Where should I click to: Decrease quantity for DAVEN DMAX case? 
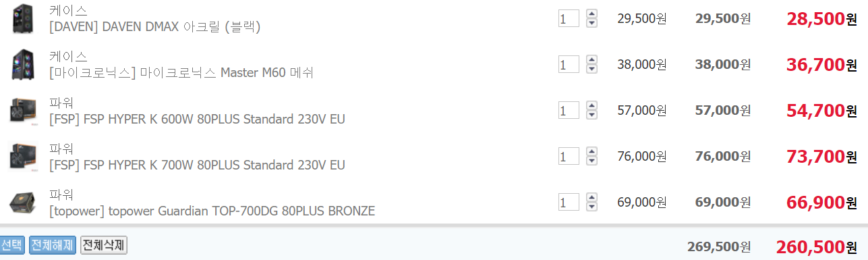pyautogui.click(x=591, y=23)
